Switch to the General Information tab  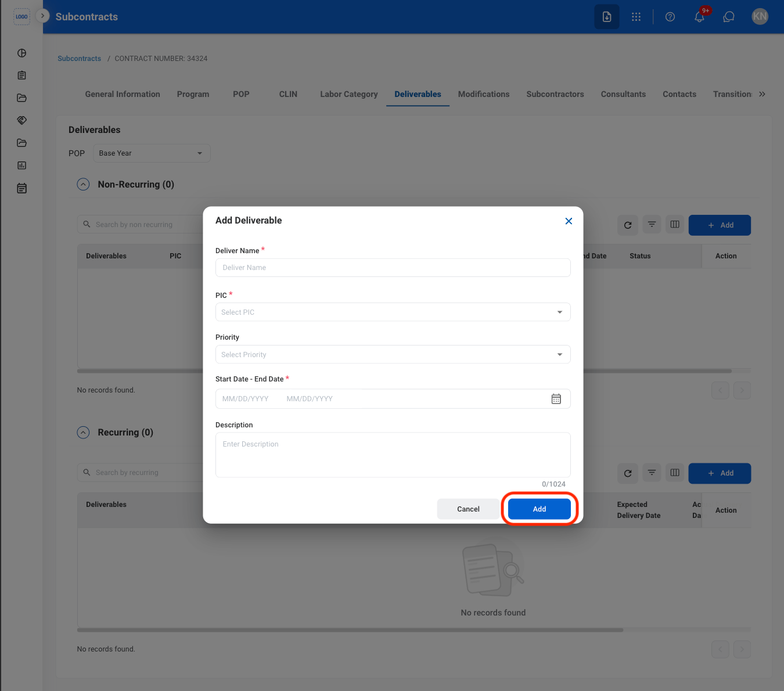(x=123, y=94)
